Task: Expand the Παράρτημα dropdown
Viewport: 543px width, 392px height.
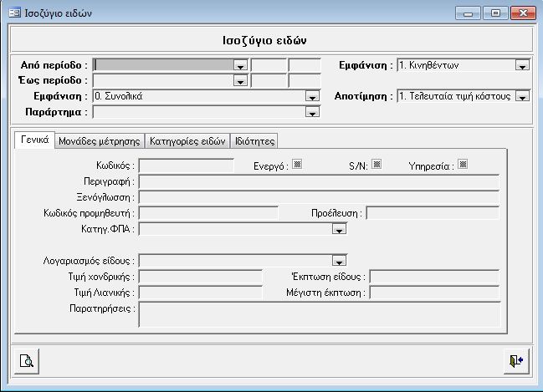Action: pyautogui.click(x=313, y=113)
